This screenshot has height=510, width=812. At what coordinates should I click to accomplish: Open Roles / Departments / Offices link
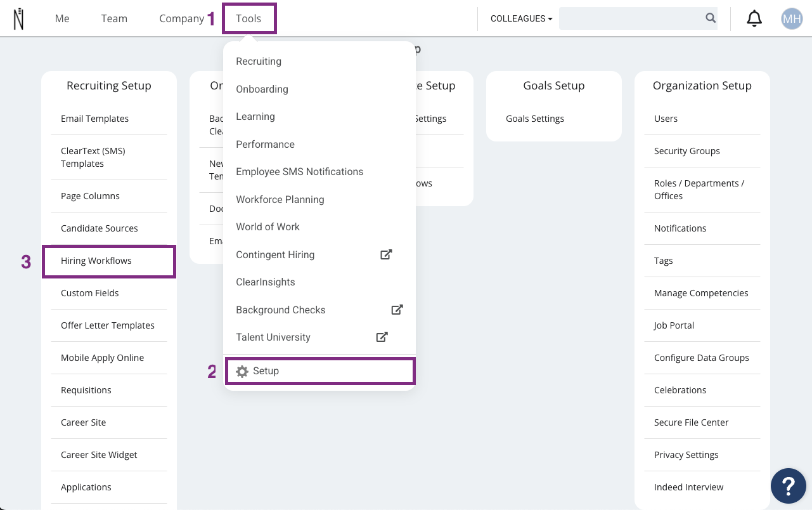click(x=699, y=190)
